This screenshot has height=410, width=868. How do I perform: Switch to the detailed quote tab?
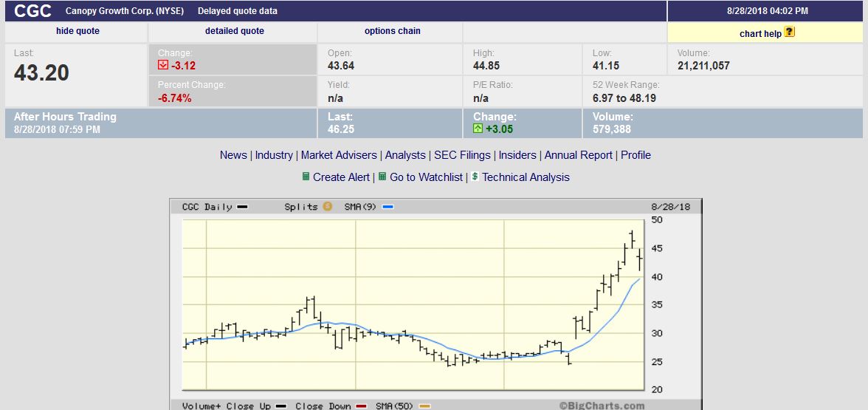pos(234,31)
